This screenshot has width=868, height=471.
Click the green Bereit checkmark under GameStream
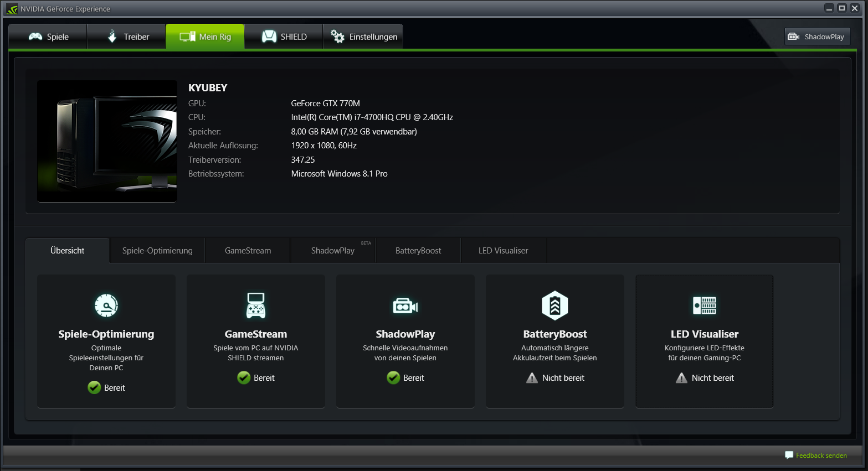244,378
